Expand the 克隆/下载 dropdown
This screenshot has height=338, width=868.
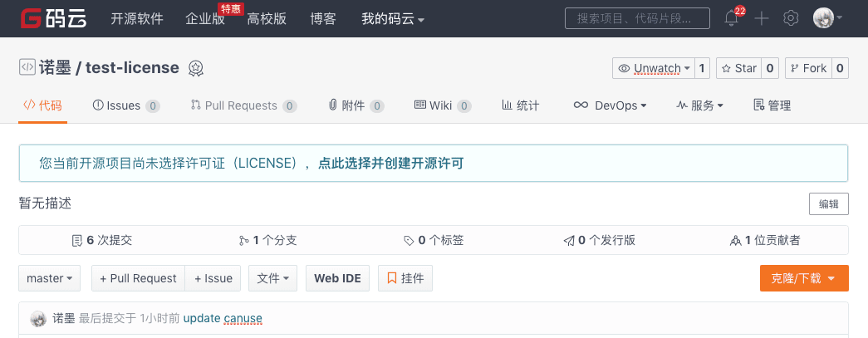tap(803, 278)
